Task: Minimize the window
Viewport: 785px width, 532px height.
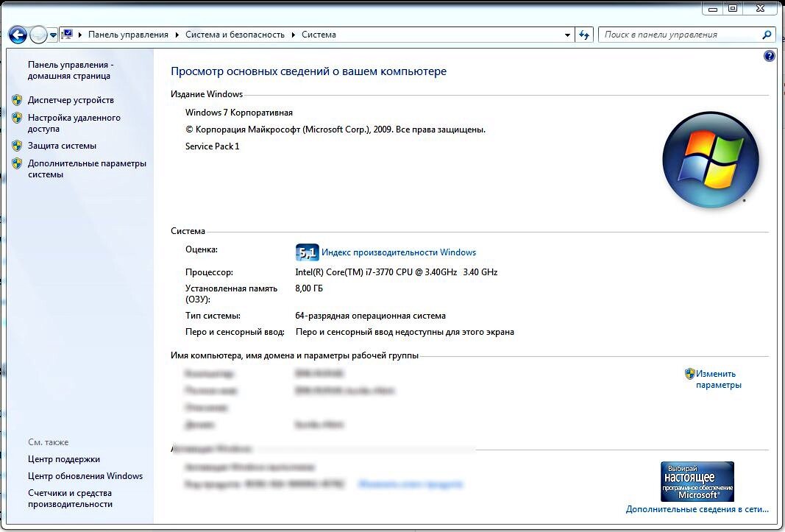Action: (713, 8)
